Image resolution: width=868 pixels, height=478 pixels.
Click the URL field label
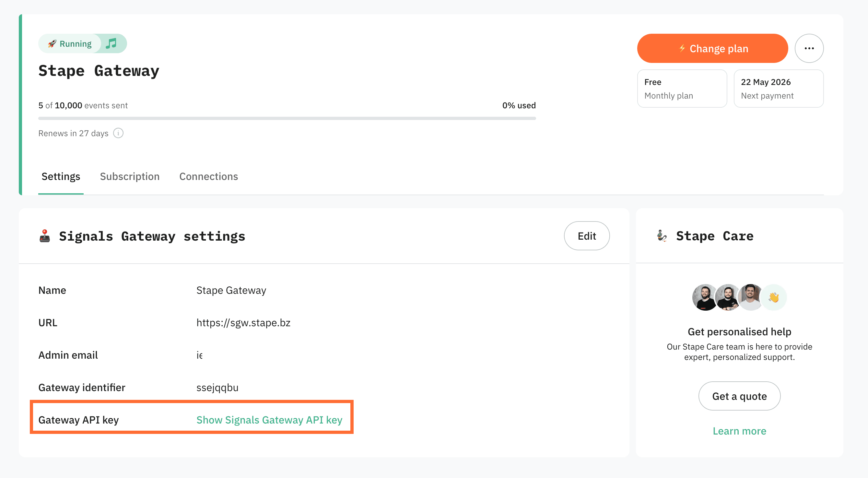tap(48, 323)
